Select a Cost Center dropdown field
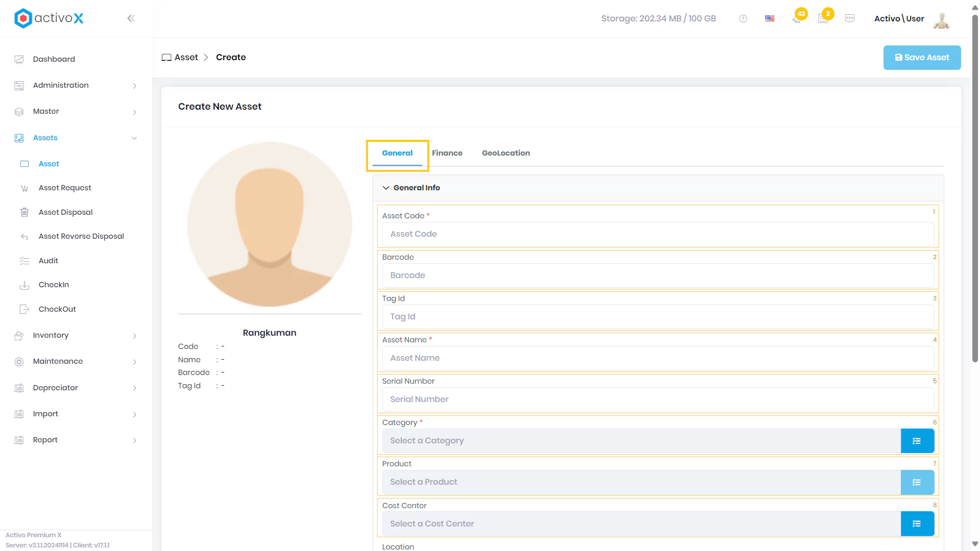The width and height of the screenshot is (980, 551). click(641, 524)
